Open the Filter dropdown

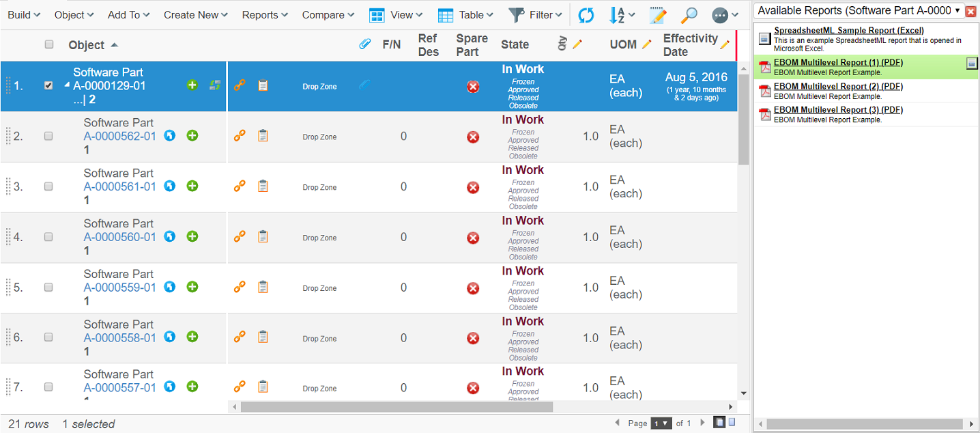(x=536, y=15)
